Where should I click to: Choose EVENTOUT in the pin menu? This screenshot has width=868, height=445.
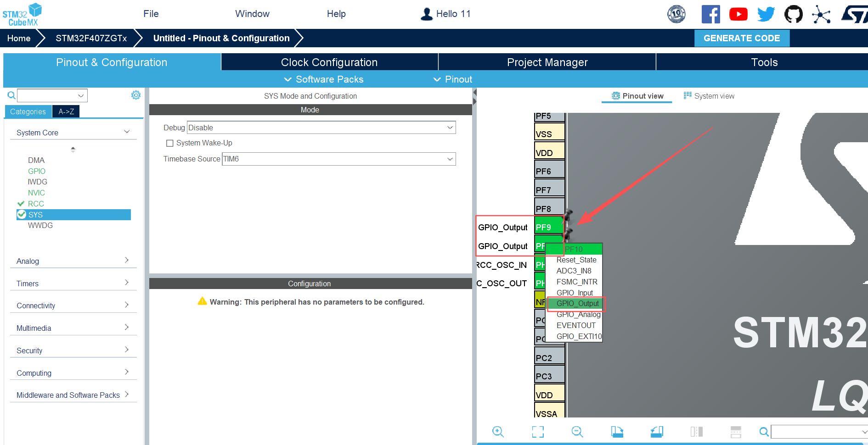click(576, 325)
